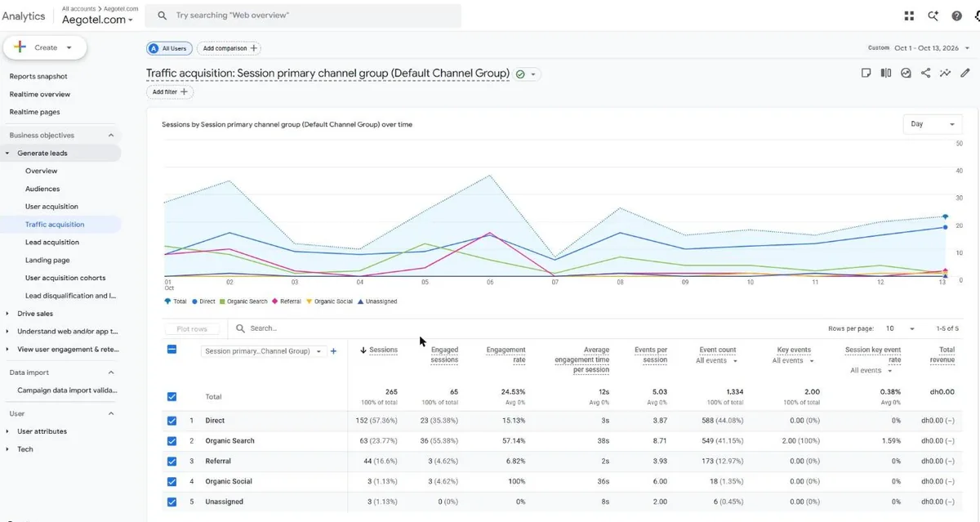
Task: Open the Event count All events dropdown
Action: click(x=717, y=361)
